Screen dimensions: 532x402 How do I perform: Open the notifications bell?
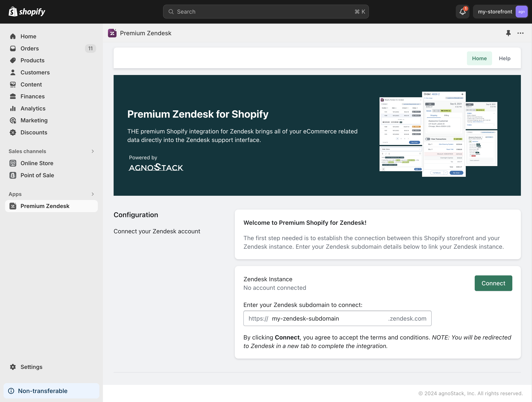(x=462, y=11)
